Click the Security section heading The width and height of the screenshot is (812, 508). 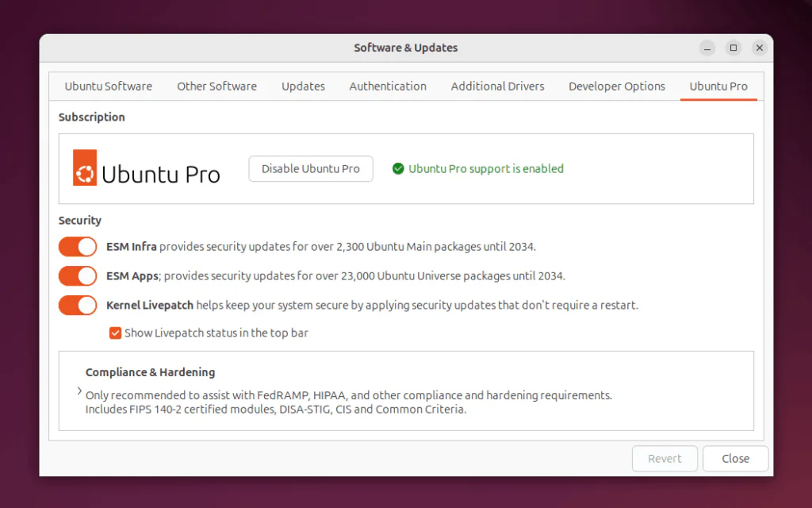coord(79,220)
